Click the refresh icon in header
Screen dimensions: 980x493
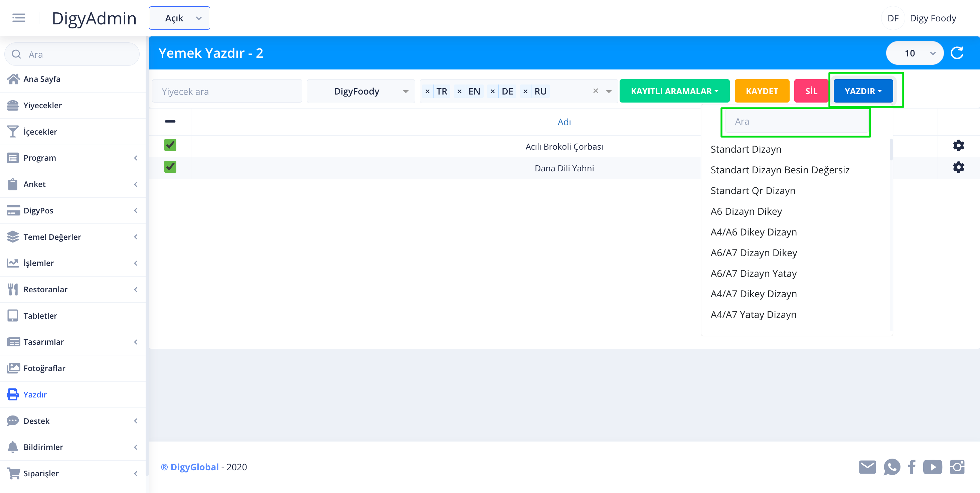[957, 53]
